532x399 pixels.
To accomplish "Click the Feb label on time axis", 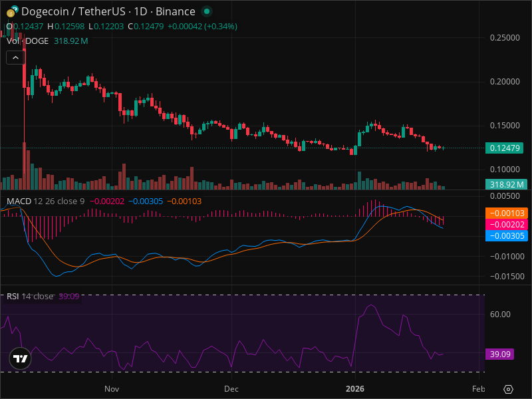I will pyautogui.click(x=478, y=389).
